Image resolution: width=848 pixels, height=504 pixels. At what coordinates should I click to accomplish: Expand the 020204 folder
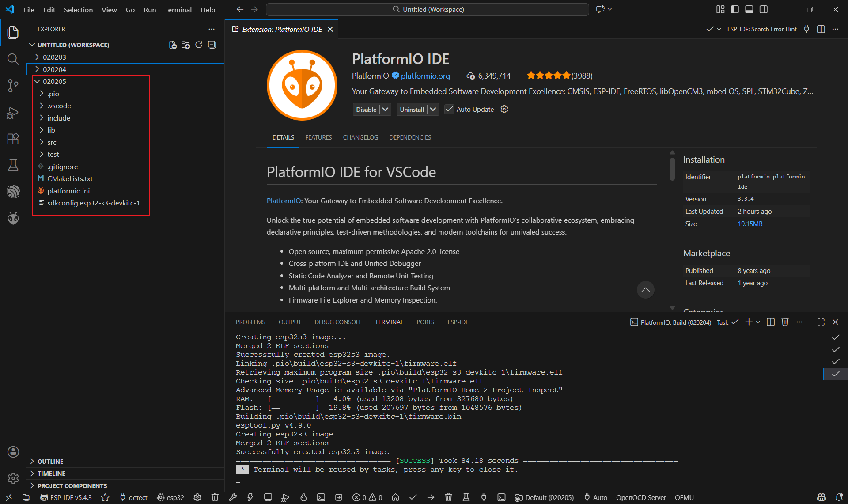pos(54,69)
